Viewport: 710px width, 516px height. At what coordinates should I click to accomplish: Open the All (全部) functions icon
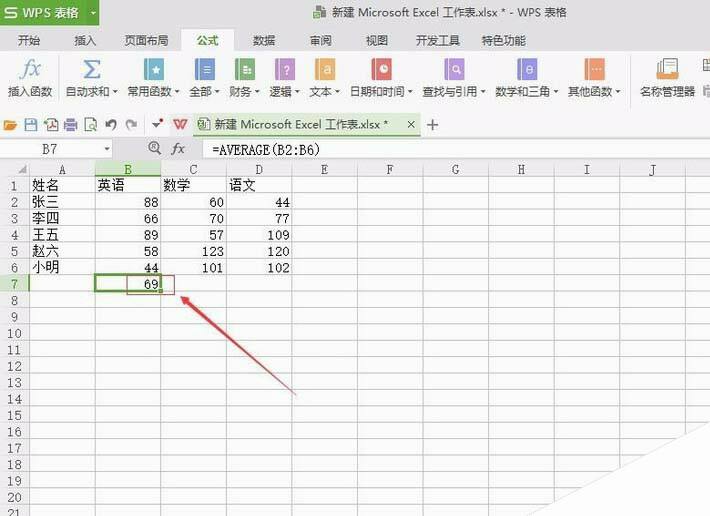pyautogui.click(x=205, y=69)
